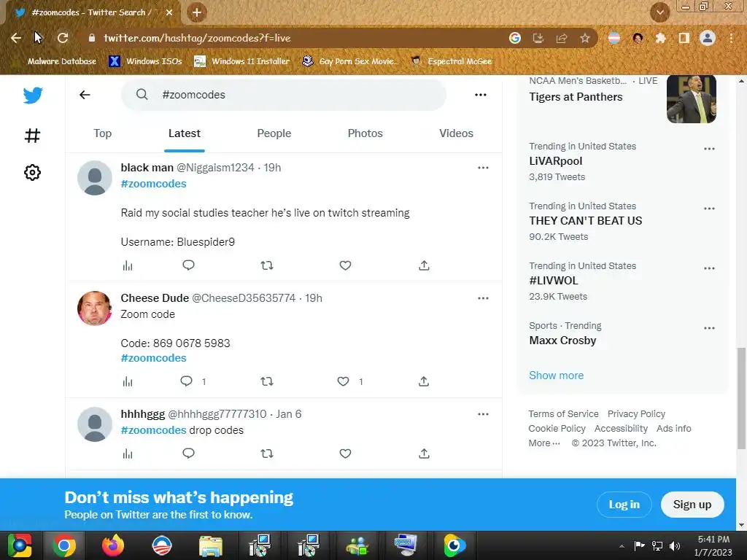Retweet hhhhggg's tweet
The image size is (747, 560).
[x=267, y=454]
